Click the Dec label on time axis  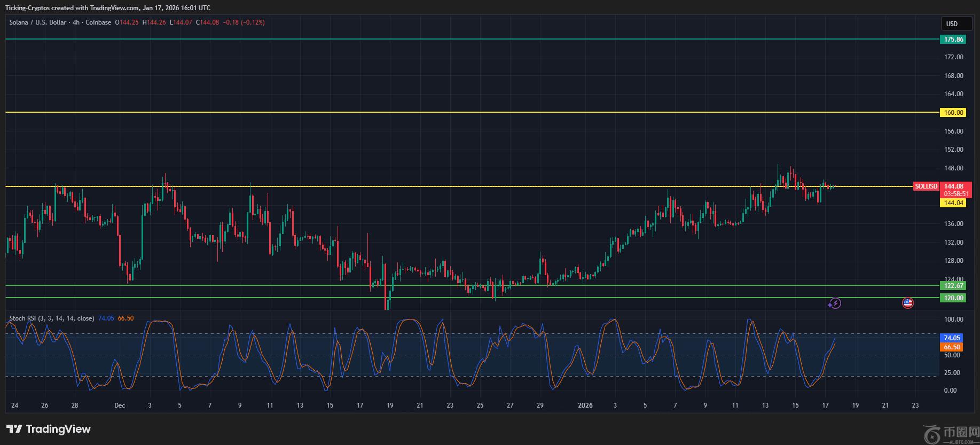click(x=120, y=405)
